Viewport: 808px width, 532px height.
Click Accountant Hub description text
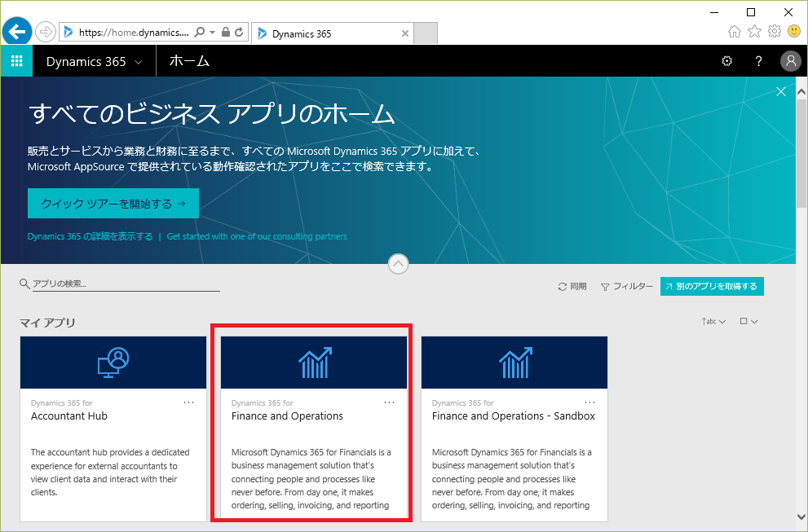[x=110, y=473]
